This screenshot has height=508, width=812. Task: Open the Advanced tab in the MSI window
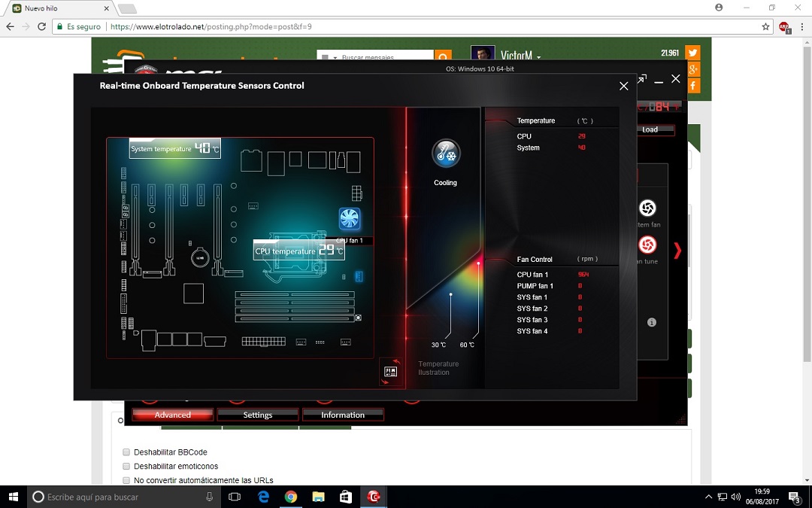[172, 415]
